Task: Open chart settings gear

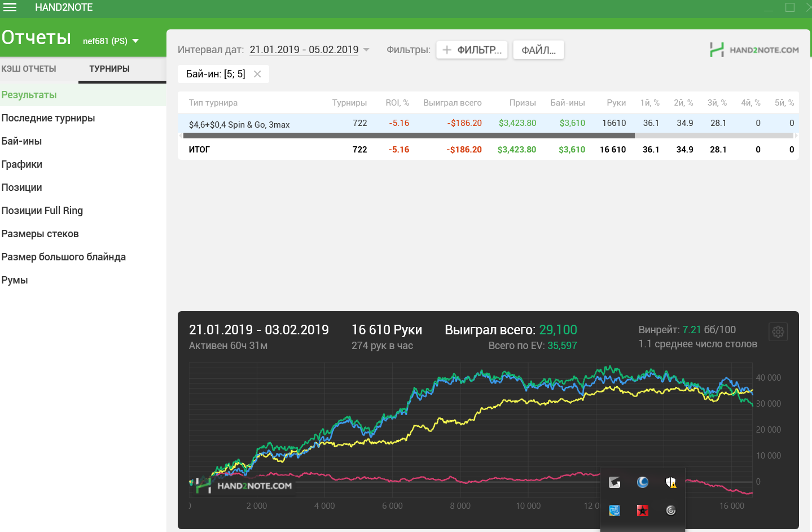Action: [x=778, y=332]
